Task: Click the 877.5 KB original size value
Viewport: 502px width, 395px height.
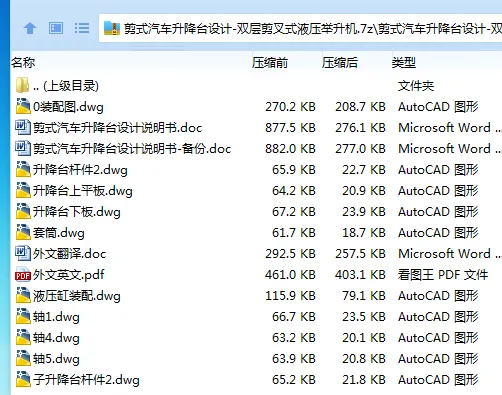Action: [290, 128]
